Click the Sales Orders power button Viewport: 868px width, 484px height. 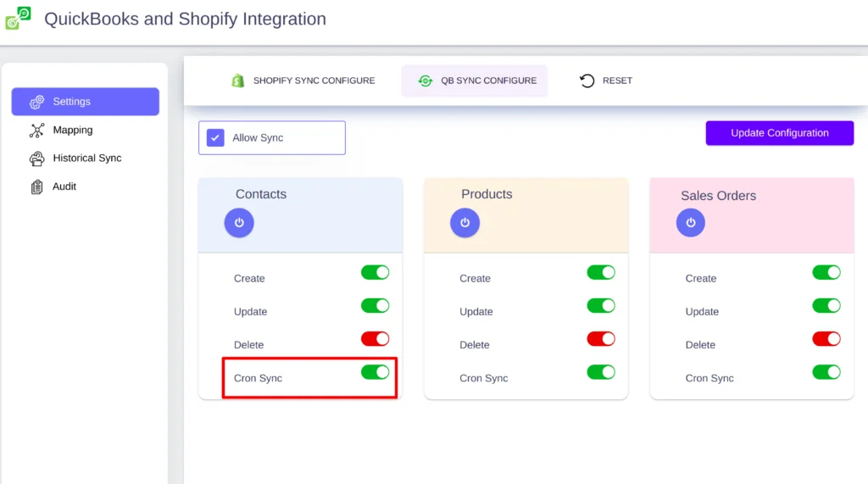point(691,223)
